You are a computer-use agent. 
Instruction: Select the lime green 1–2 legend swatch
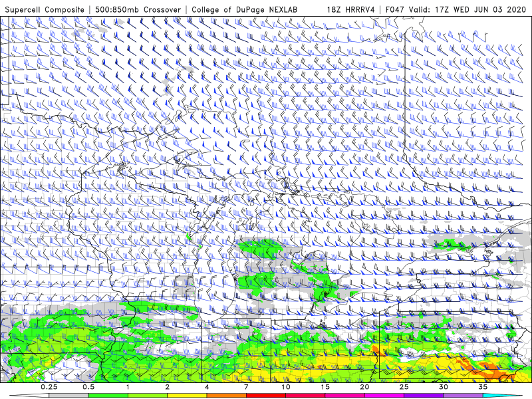[148, 396]
